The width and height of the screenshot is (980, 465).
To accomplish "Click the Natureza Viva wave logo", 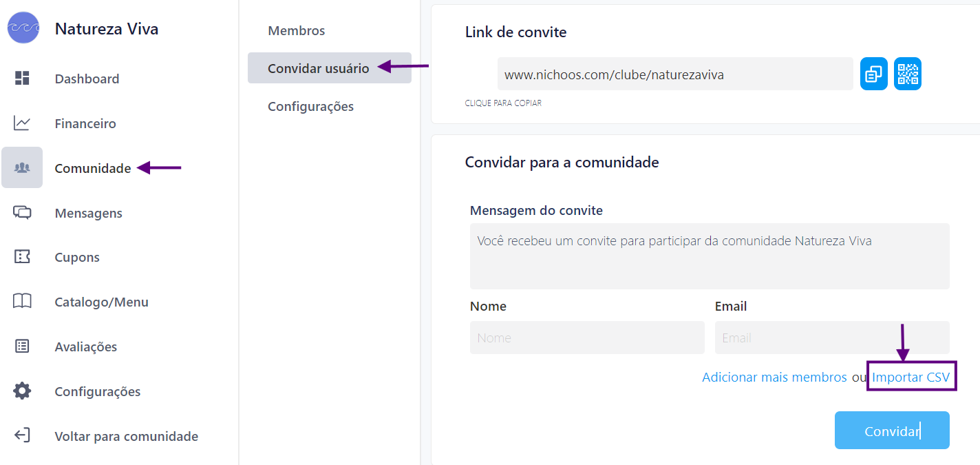I will point(23,28).
